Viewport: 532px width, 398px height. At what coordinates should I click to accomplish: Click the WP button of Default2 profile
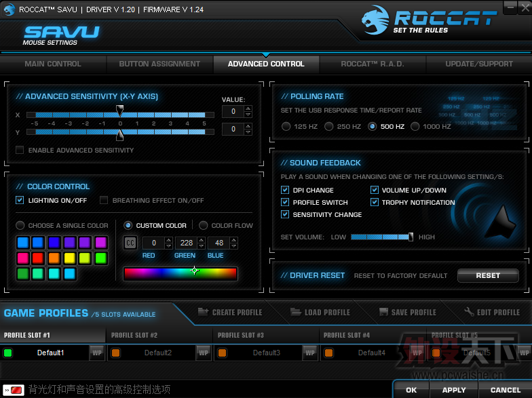click(204, 353)
